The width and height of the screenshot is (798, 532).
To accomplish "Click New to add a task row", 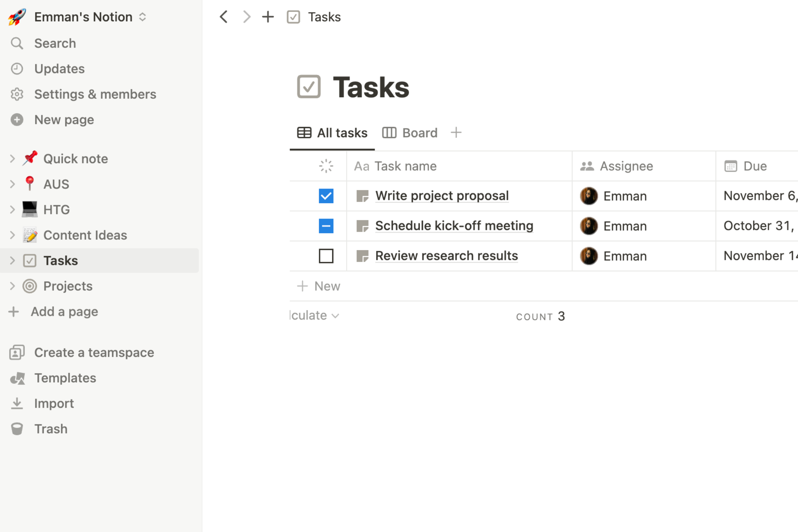I will click(319, 286).
